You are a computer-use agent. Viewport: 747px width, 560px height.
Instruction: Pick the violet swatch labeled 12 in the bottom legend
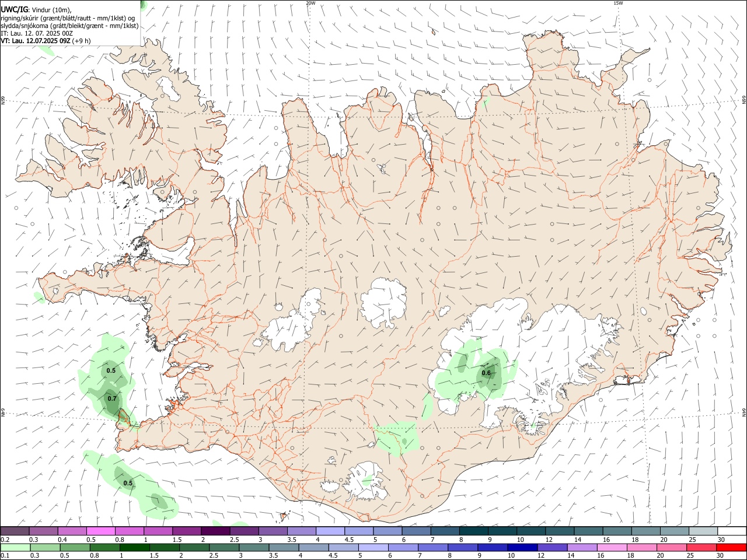(x=552, y=548)
